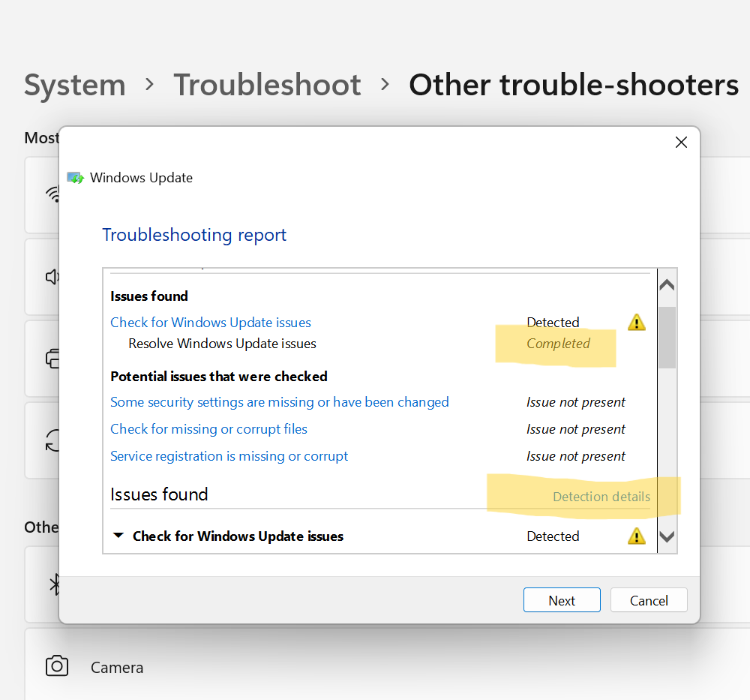Open 'Service registration is missing or corrupt' link

point(229,456)
